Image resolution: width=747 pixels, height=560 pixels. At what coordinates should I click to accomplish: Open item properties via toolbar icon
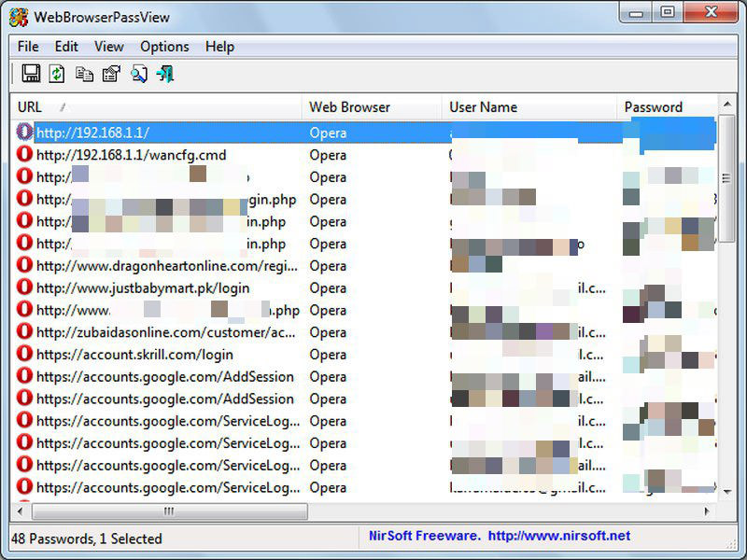click(111, 73)
